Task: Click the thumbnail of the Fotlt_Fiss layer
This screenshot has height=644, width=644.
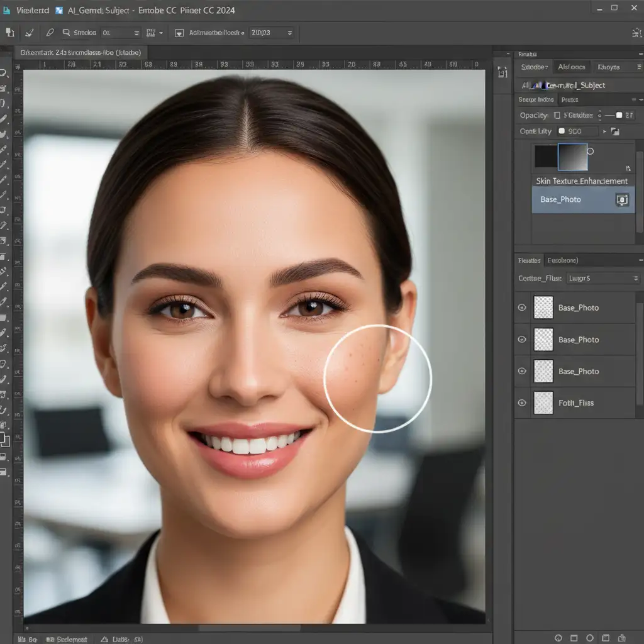Action: [x=543, y=403]
